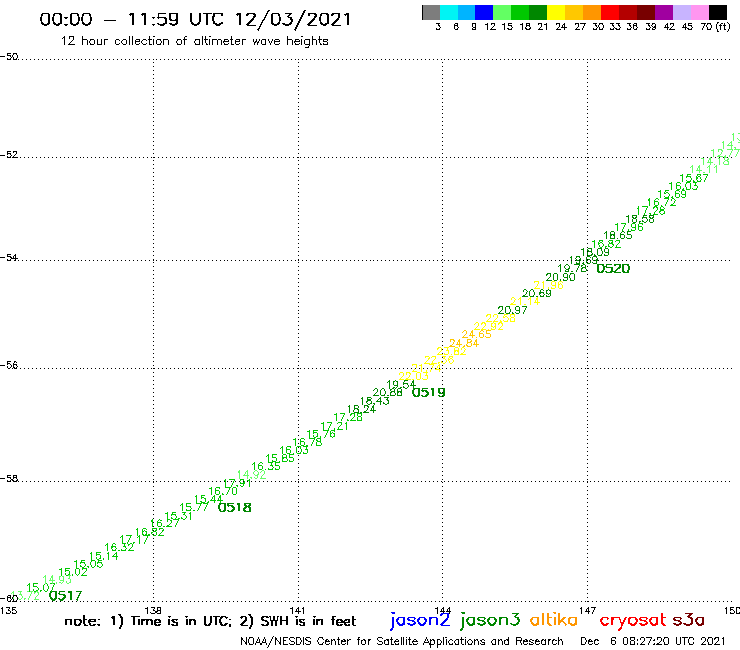The width and height of the screenshot is (740, 650).
Task: Click the 17.21 wave height value
Action: (334, 426)
